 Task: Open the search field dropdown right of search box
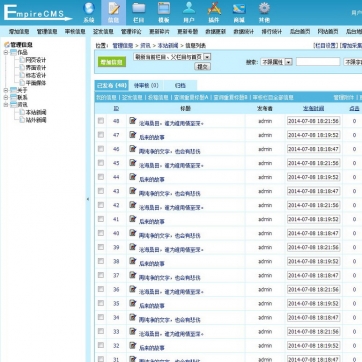coord(353,62)
